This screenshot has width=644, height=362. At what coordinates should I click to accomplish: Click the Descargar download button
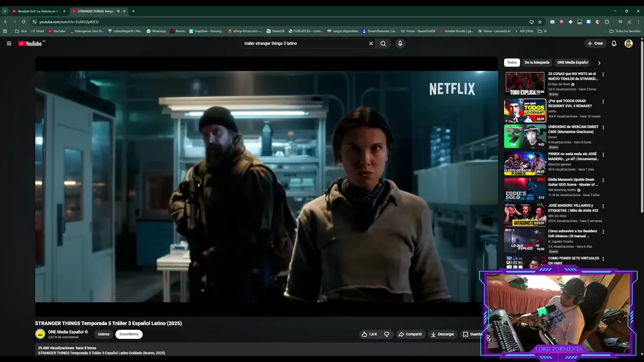coord(442,334)
